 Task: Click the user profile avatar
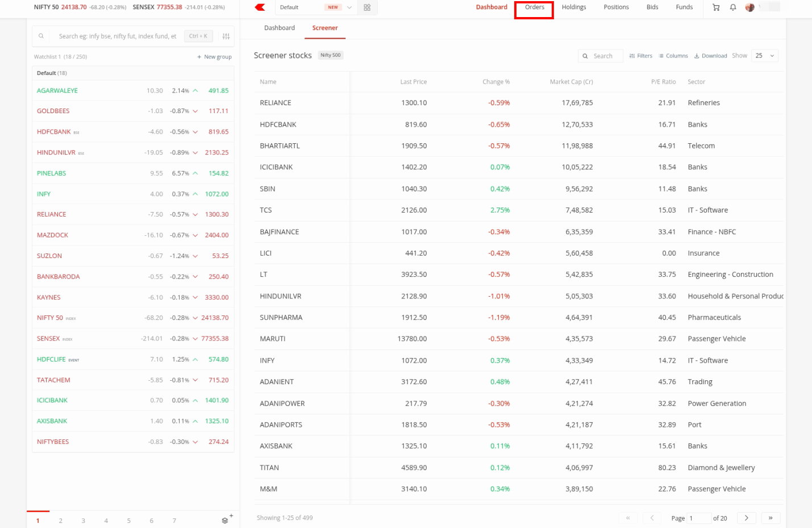[x=750, y=7]
